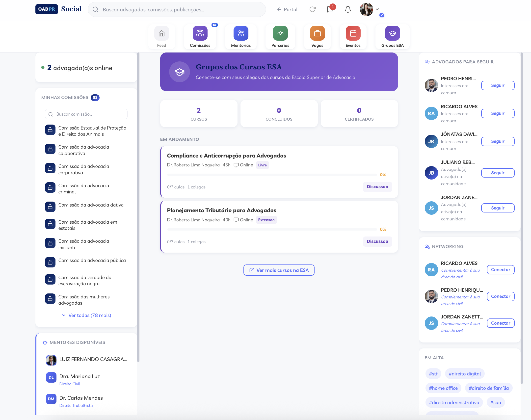Open the Comissões navigation icon
The width and height of the screenshot is (531, 420).
click(x=200, y=33)
